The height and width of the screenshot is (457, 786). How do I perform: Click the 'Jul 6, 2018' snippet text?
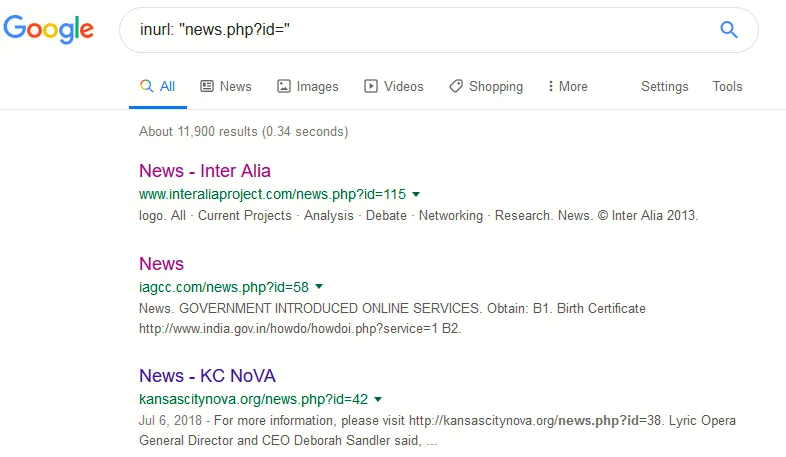pyautogui.click(x=170, y=420)
